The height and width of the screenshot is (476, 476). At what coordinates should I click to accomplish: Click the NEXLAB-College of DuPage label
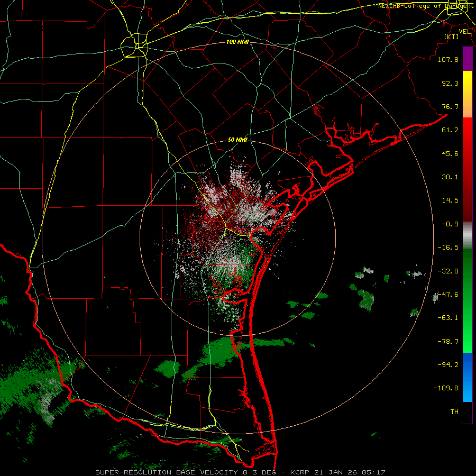coord(425,6)
